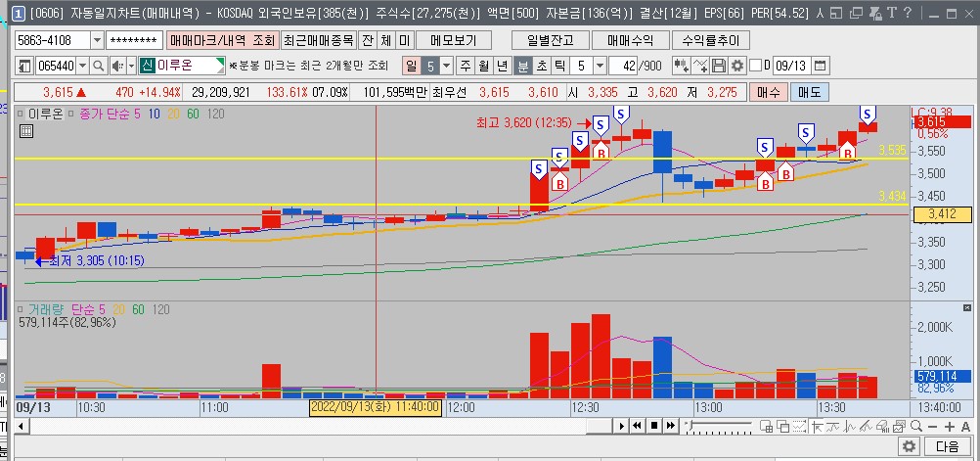Click the account password input field
980x461 pixels.
click(x=134, y=41)
